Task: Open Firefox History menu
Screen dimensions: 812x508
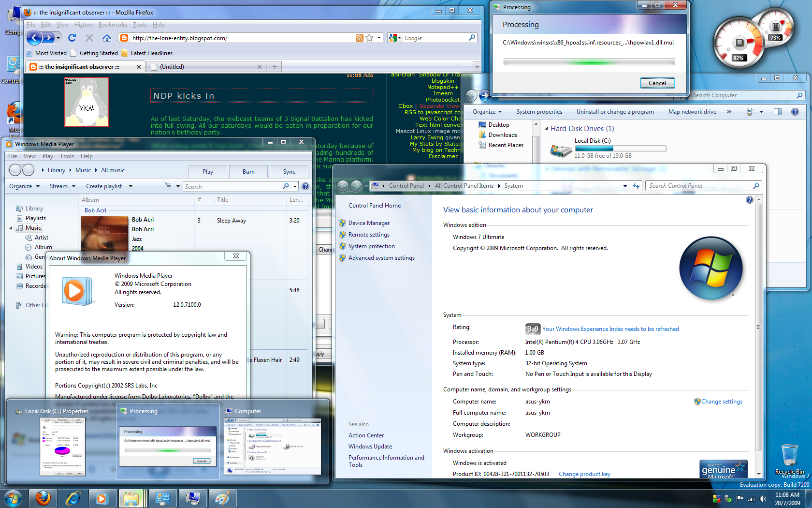Action: (83, 25)
